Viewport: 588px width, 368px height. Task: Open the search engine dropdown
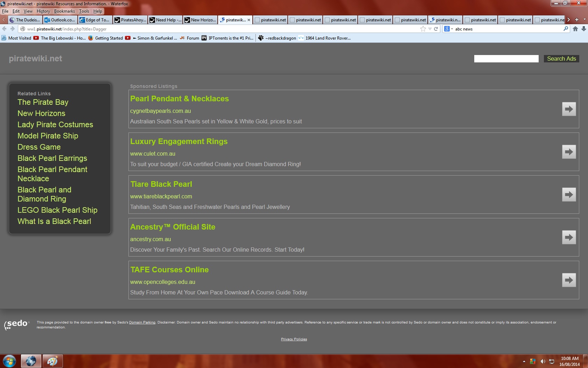[x=448, y=29]
